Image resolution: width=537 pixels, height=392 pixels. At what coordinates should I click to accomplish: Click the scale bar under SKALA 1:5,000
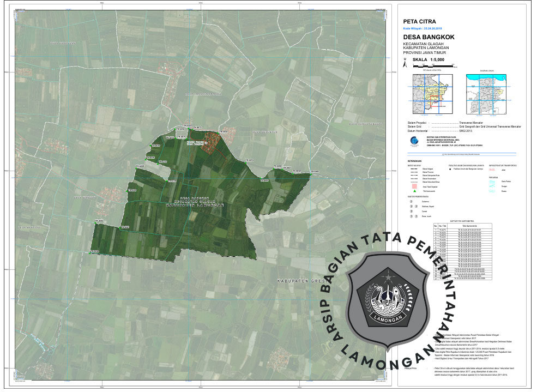(436, 66)
